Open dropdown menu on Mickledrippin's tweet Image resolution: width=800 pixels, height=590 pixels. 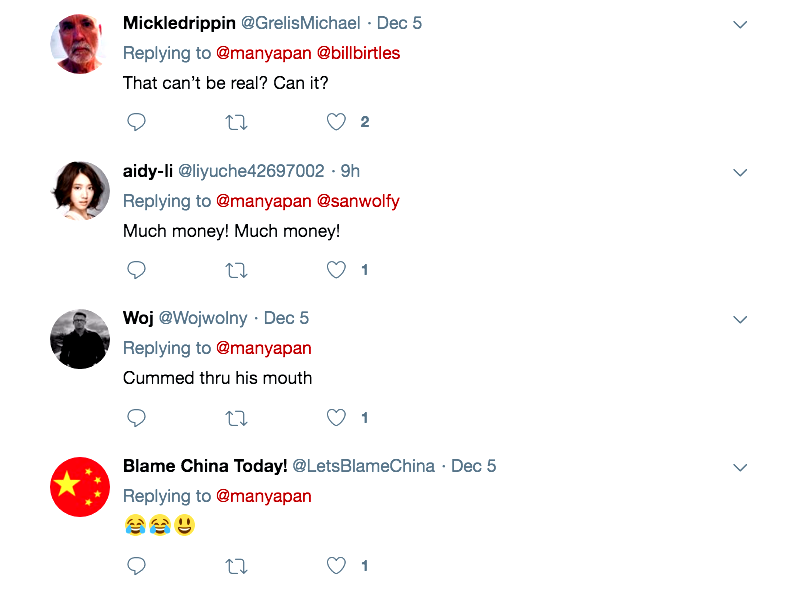coord(740,25)
